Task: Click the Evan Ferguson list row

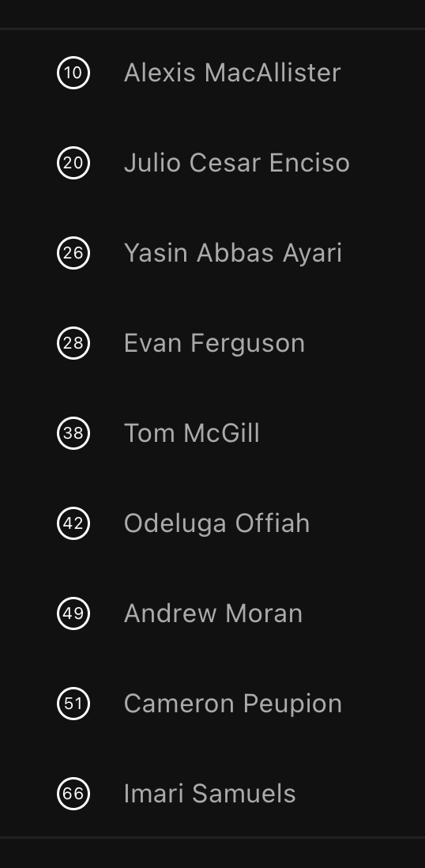Action: coord(212,343)
